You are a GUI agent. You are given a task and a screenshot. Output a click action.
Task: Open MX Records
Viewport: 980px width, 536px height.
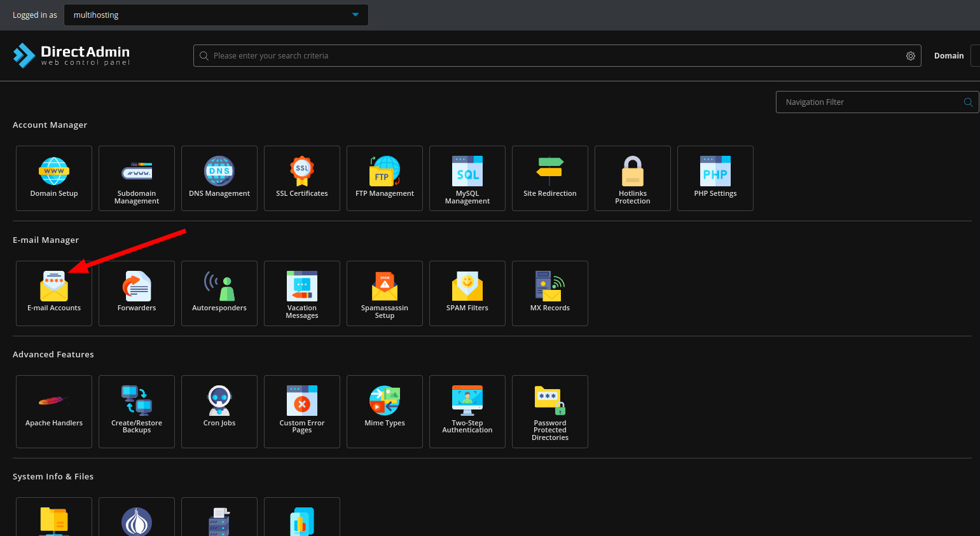(550, 293)
